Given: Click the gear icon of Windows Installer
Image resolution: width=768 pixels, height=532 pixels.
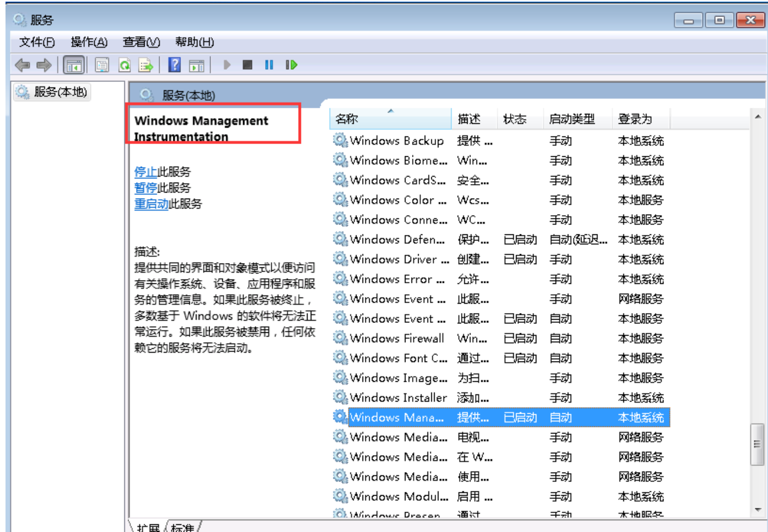Looking at the screenshot, I should tap(340, 397).
